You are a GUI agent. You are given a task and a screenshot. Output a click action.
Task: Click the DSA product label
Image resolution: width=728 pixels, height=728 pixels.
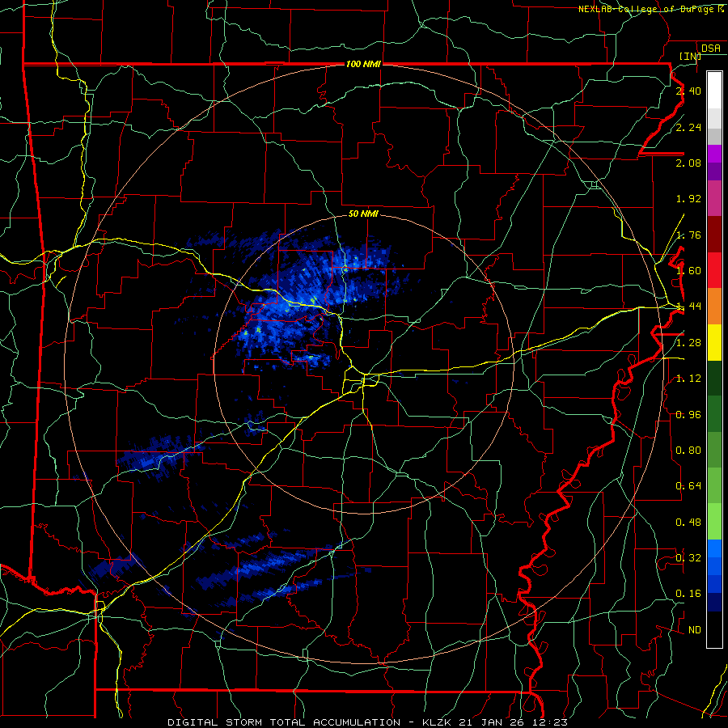tap(711, 49)
